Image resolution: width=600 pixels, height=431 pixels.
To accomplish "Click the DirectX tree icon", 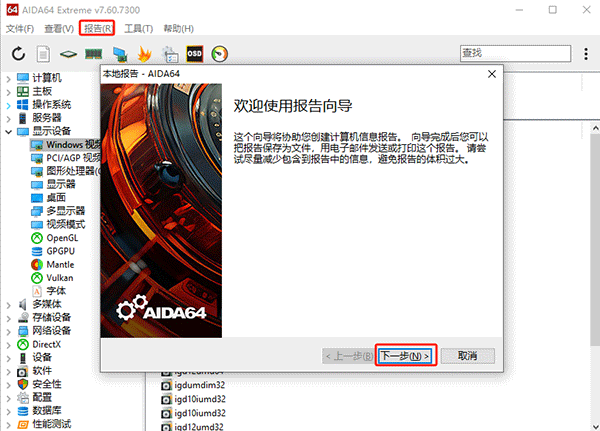I will coord(23,344).
